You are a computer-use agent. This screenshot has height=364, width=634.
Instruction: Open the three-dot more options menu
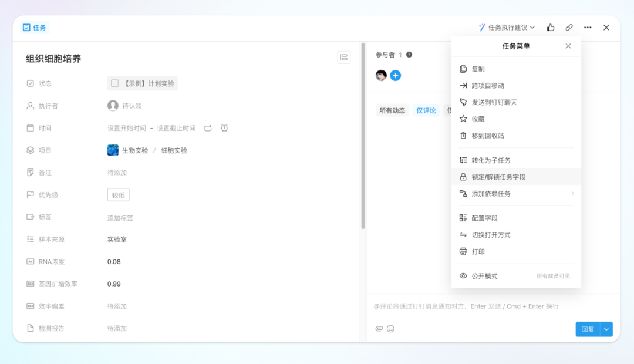588,28
